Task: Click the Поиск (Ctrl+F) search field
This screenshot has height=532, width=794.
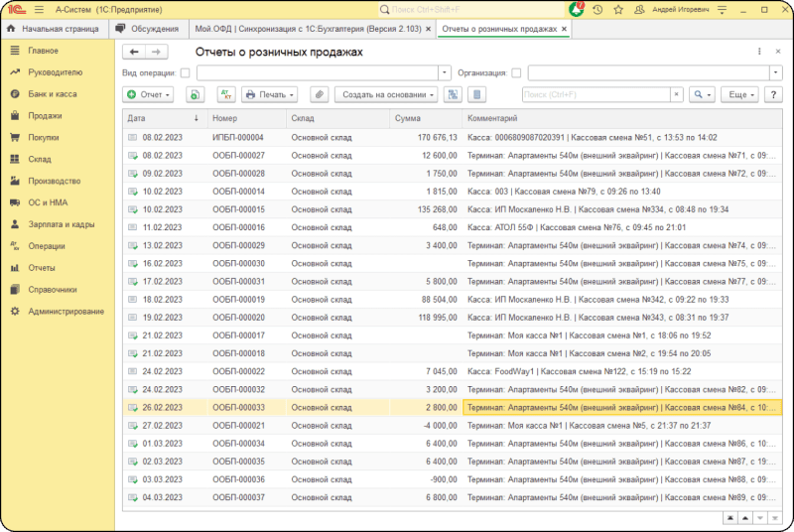Action: tap(595, 94)
